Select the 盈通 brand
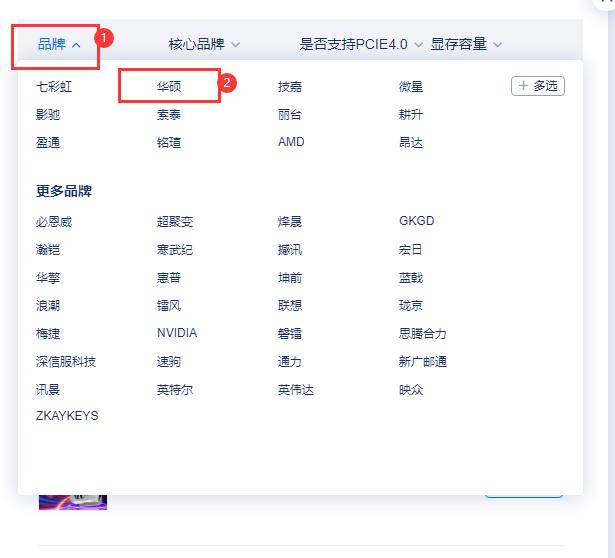This screenshot has width=615, height=558. point(48,143)
